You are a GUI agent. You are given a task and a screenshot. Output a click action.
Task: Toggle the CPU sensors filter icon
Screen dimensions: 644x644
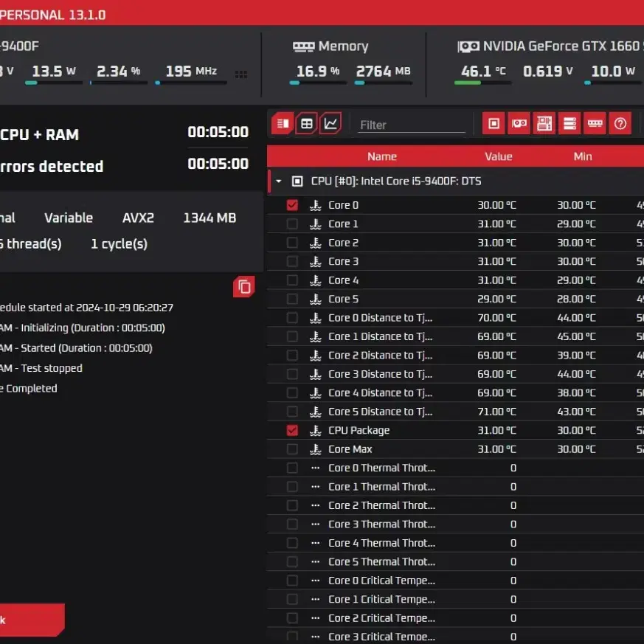tap(494, 124)
